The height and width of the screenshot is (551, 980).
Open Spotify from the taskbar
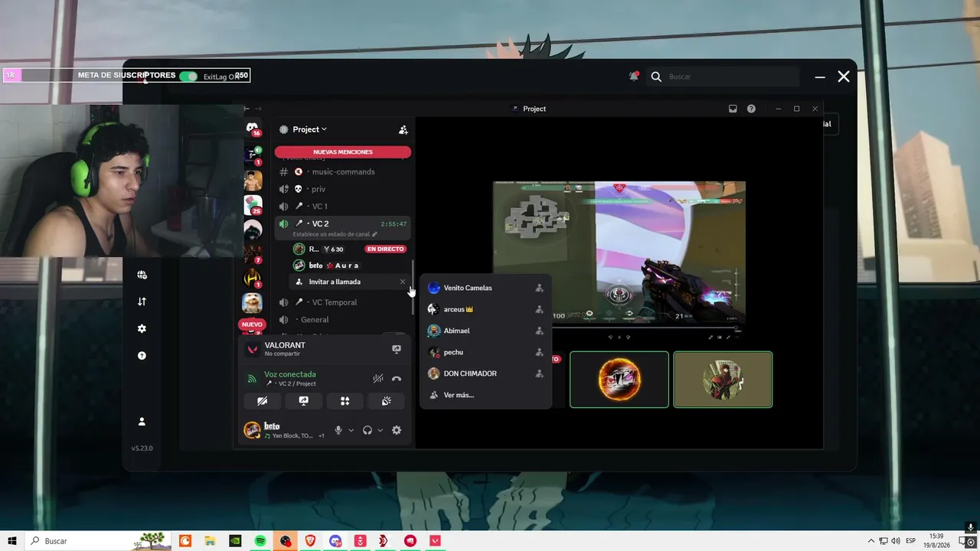click(260, 541)
